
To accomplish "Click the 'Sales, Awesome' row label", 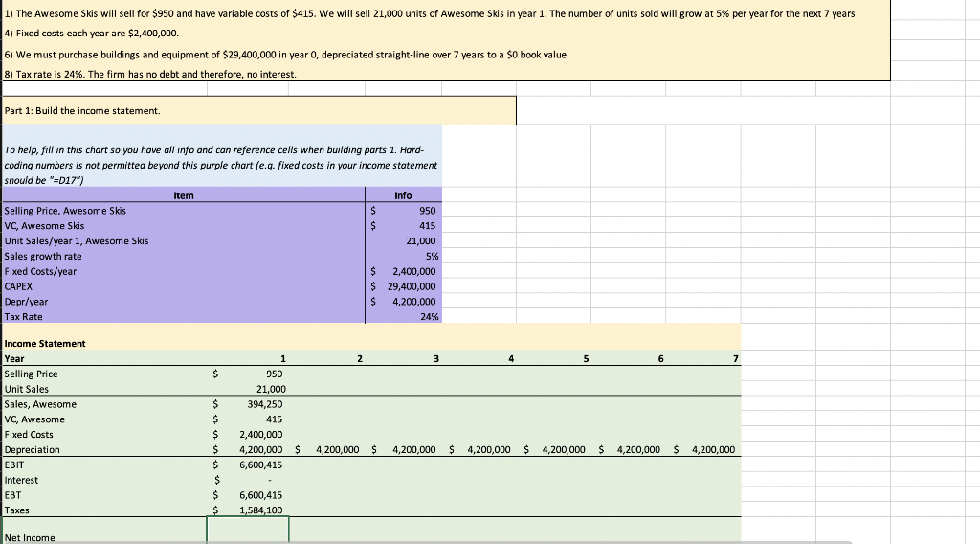I will pos(40,404).
